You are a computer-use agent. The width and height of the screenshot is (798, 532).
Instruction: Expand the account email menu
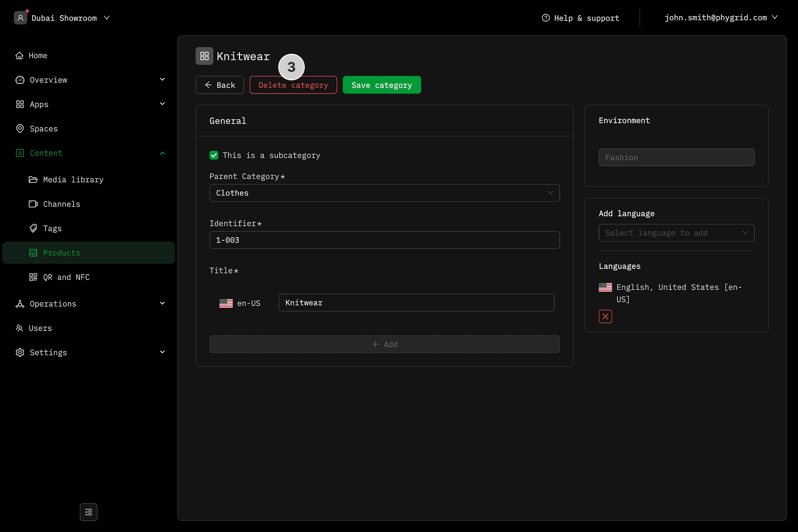coord(720,18)
